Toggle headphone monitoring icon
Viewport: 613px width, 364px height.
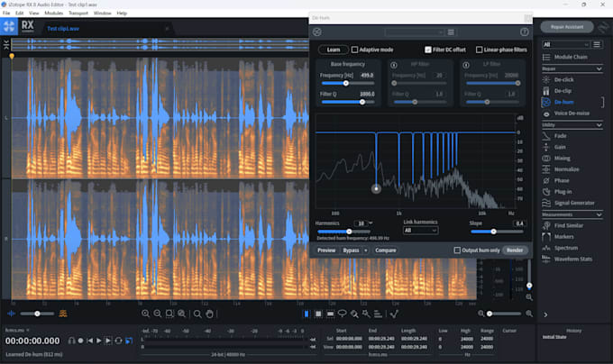tap(71, 341)
